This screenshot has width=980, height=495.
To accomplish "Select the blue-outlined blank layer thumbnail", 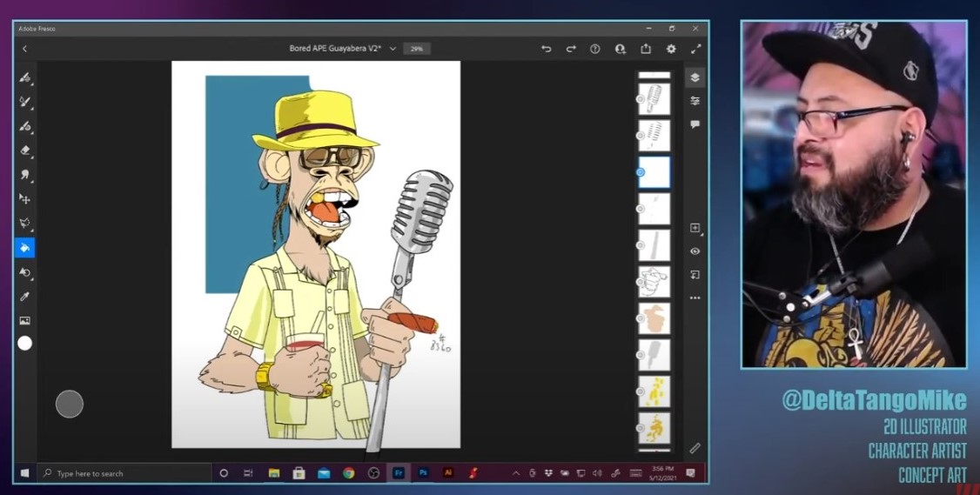I will pos(654,172).
